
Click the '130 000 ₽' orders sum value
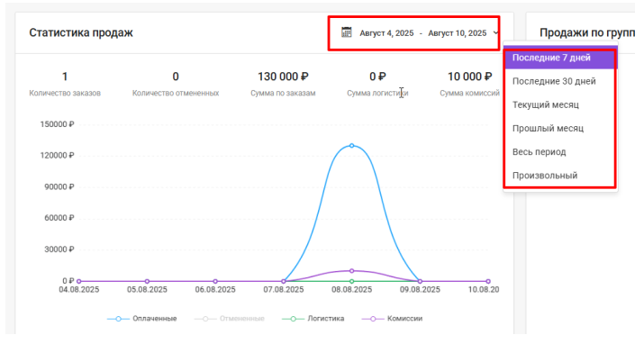pos(283,77)
